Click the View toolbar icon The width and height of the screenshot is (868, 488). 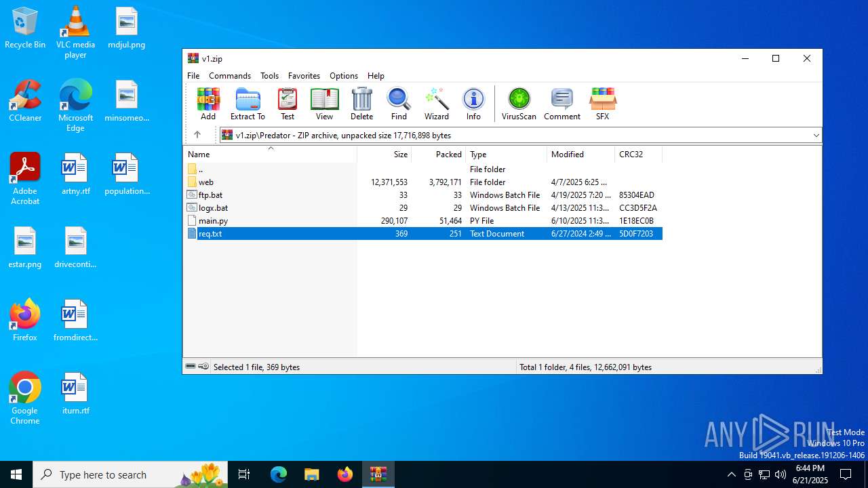(x=324, y=104)
